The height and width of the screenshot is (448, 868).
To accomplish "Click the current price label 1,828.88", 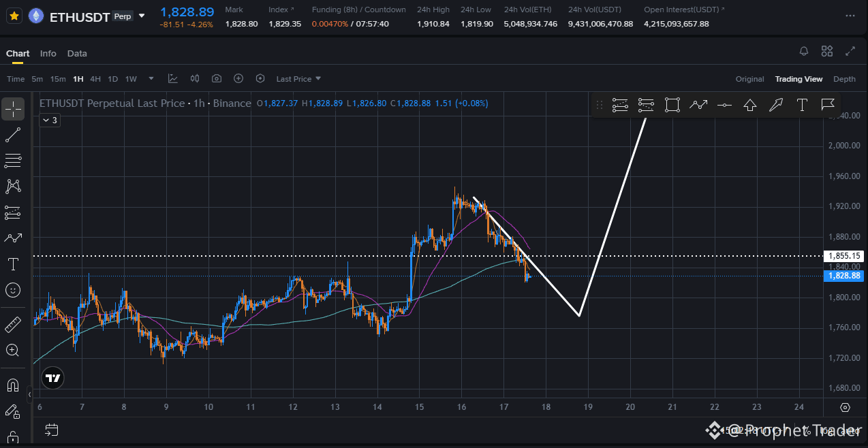I will [x=843, y=276].
